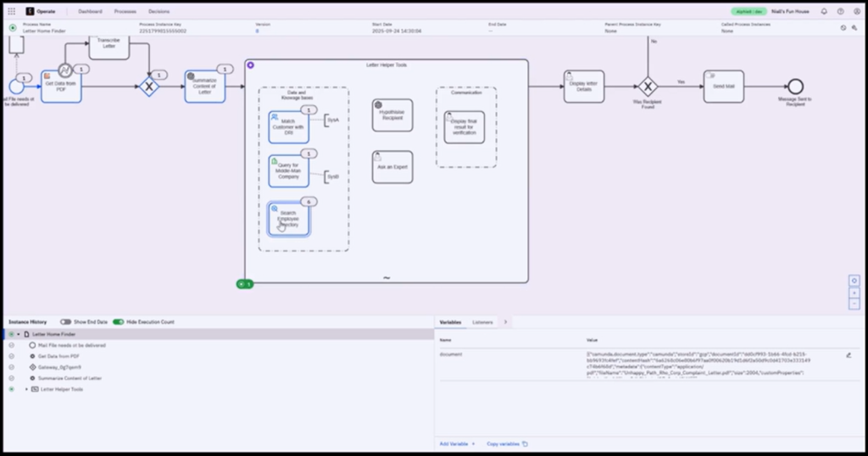Open the app switcher grid icon

[x=11, y=11]
